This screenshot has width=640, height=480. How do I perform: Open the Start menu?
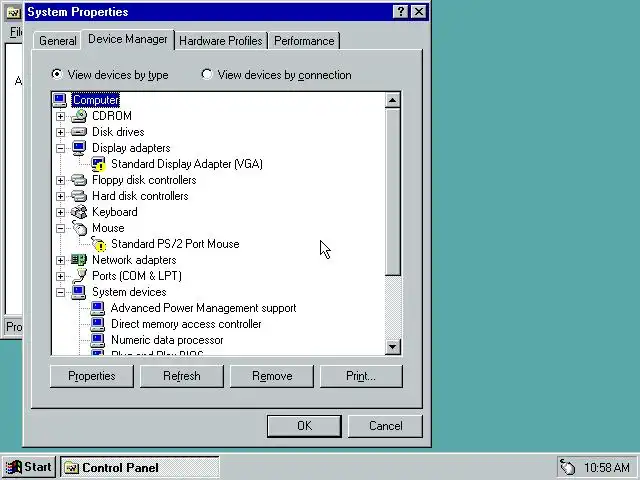(x=29, y=467)
